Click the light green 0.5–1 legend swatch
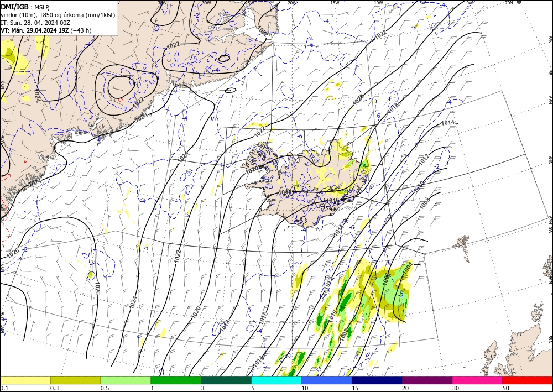 click(126, 380)
